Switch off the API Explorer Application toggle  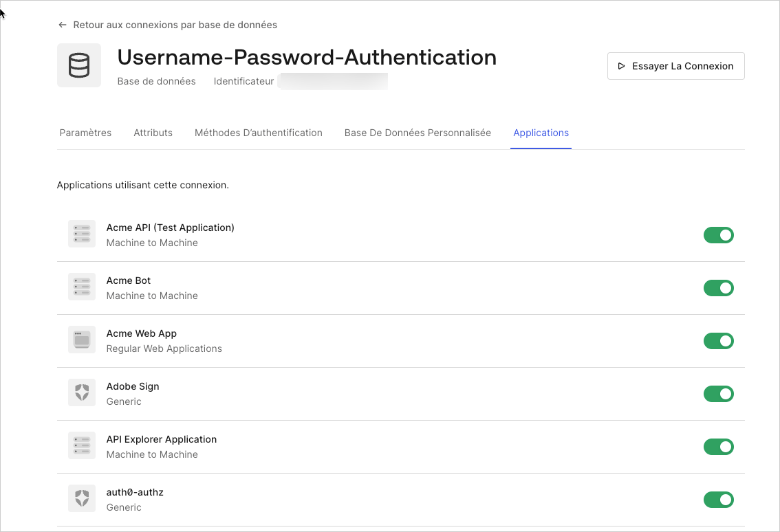[718, 447]
